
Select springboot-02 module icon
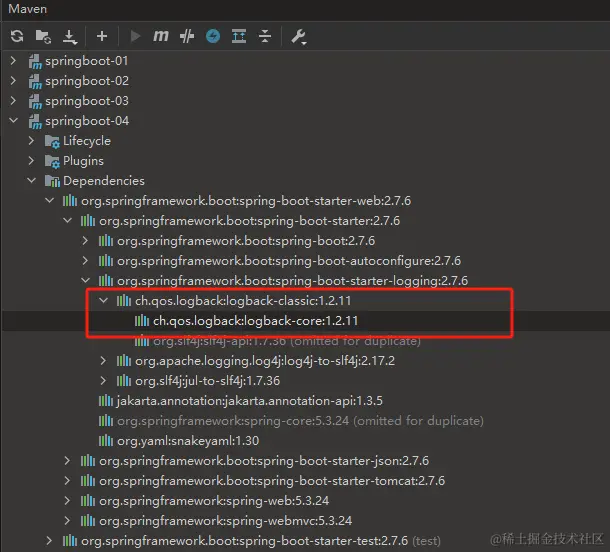click(35, 81)
